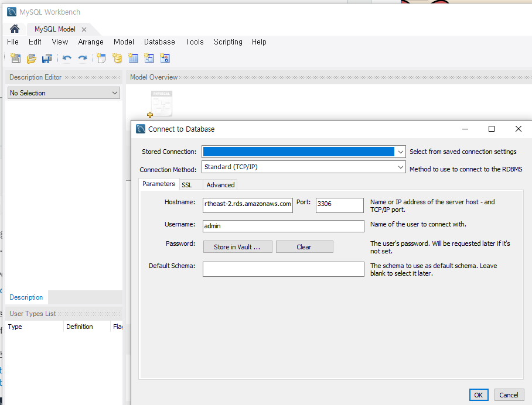Click the Add new schema database icon
532x405 pixels.
(x=117, y=59)
